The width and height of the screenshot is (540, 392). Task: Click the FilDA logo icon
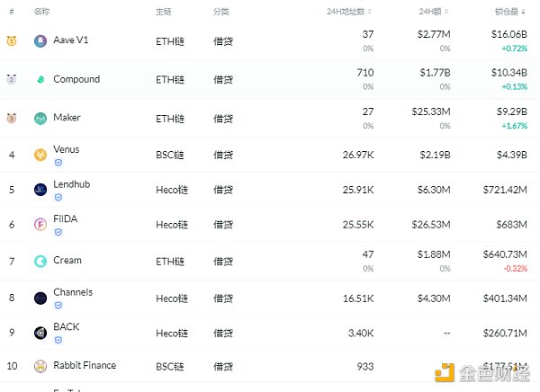coord(40,224)
